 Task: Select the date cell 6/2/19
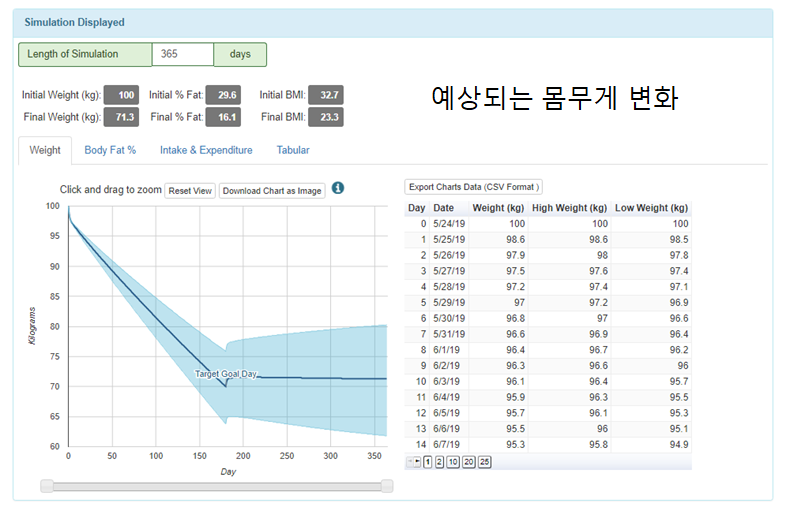[447, 366]
